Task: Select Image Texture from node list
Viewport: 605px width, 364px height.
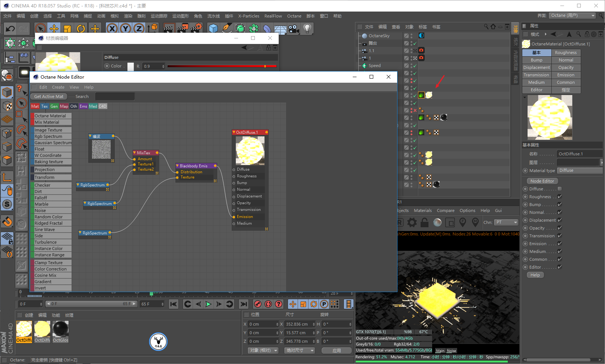Action: point(51,130)
